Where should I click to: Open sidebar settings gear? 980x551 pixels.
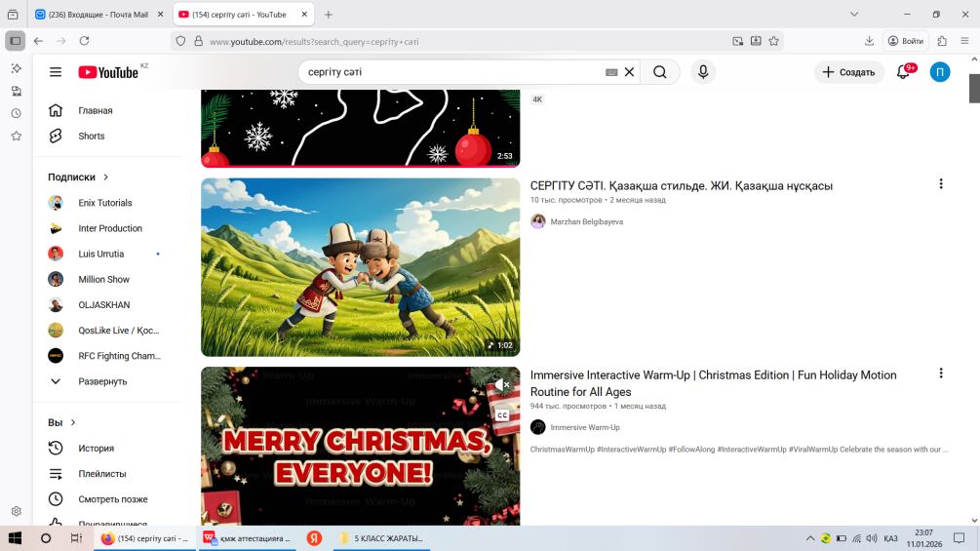tap(17, 511)
